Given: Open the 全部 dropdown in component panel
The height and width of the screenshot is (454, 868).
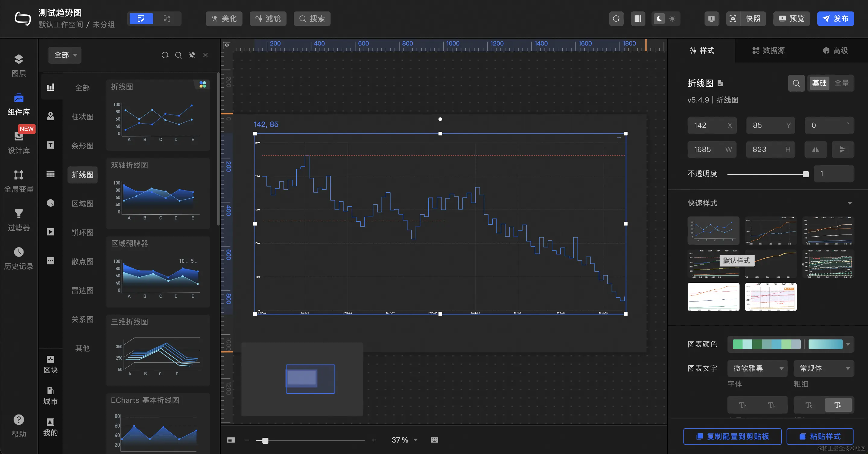Looking at the screenshot, I should [x=65, y=55].
